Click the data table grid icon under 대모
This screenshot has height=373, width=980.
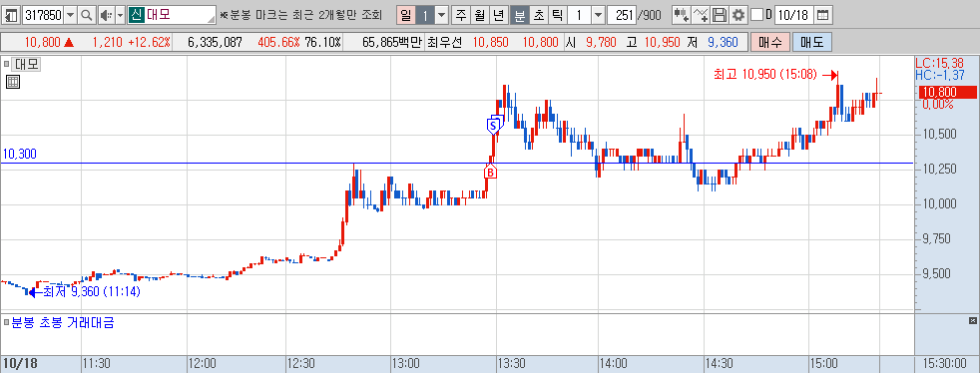(x=12, y=81)
